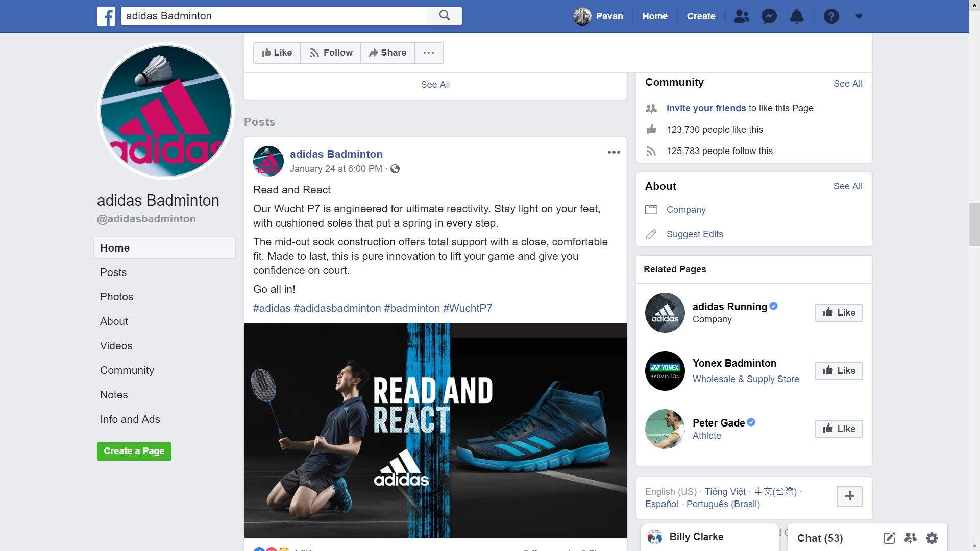Open the adidas Badminton profile picture
This screenshot has width=980, height=551.
click(x=166, y=111)
